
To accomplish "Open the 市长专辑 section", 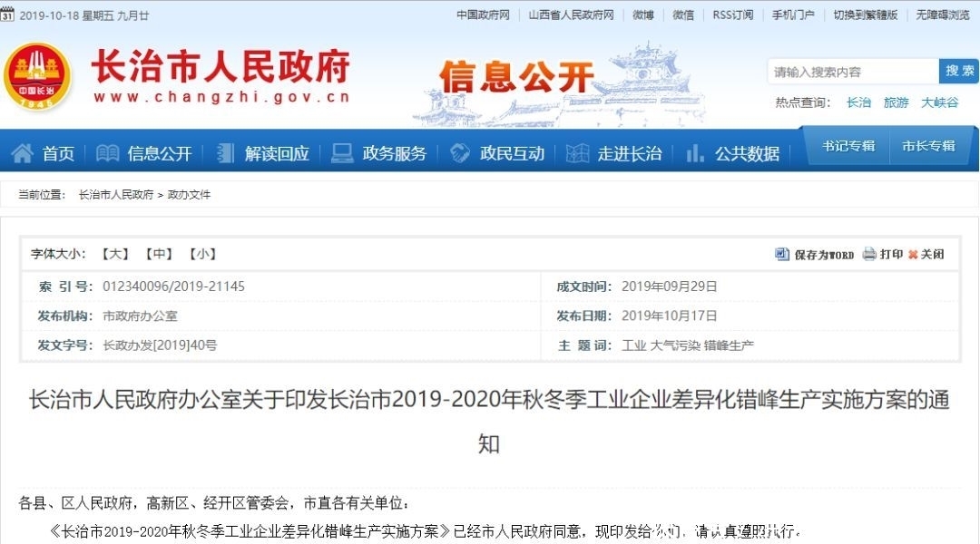I will coord(928,145).
